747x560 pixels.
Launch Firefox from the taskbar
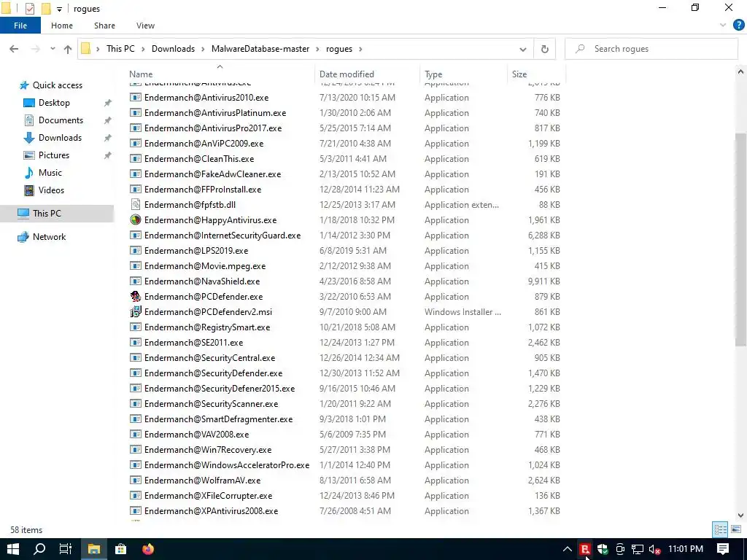pyautogui.click(x=148, y=549)
